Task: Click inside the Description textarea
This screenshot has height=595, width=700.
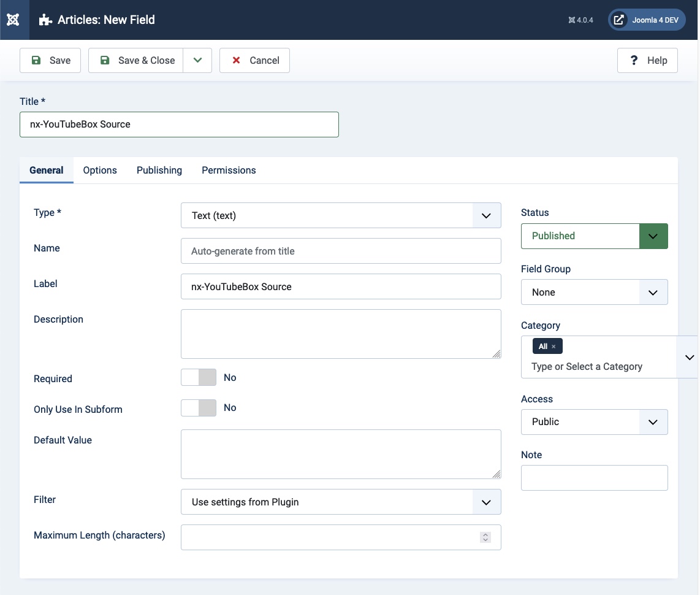Action: click(x=341, y=334)
